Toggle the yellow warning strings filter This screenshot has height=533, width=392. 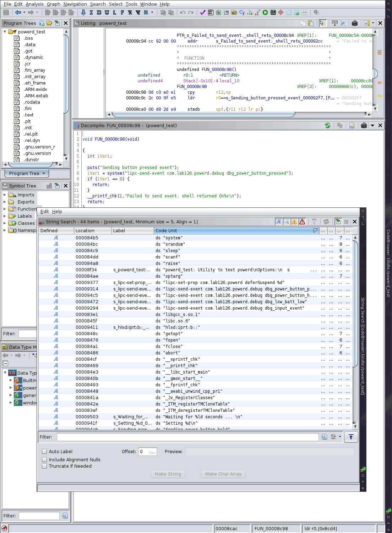(294, 222)
